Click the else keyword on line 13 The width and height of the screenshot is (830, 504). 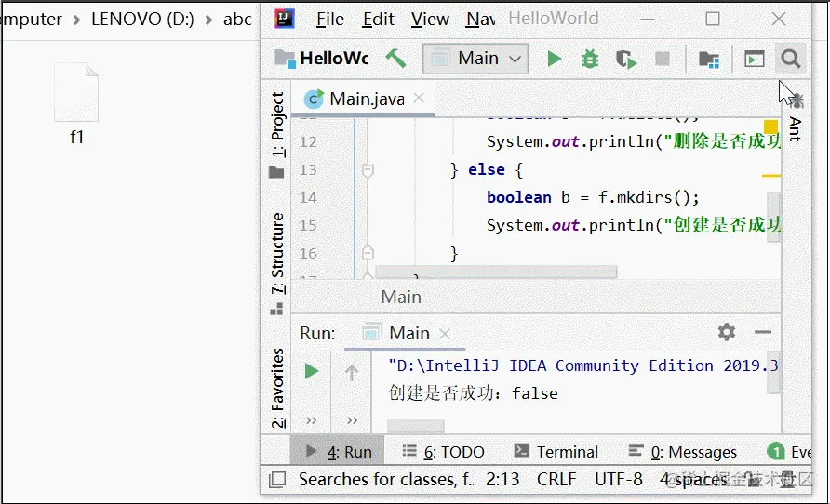pos(487,169)
